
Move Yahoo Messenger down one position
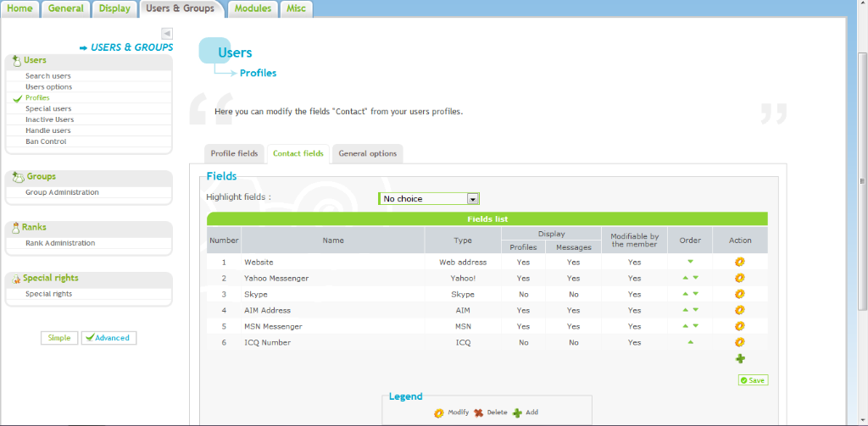tap(695, 278)
